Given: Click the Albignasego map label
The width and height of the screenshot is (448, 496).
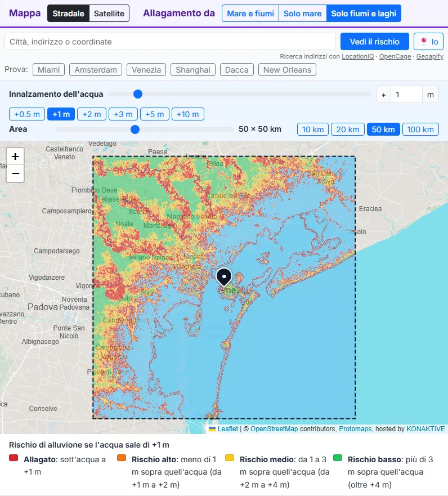Looking at the screenshot, I should click(40, 342).
